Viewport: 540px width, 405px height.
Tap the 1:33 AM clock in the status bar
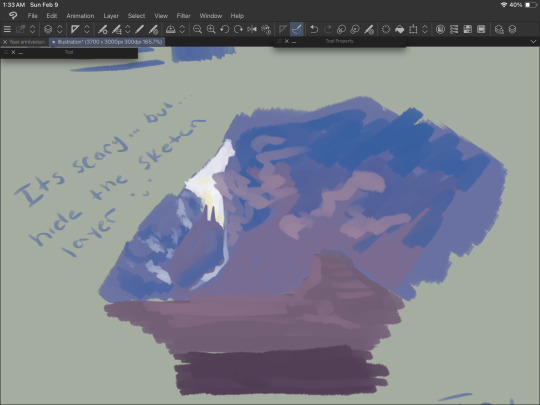(14, 5)
